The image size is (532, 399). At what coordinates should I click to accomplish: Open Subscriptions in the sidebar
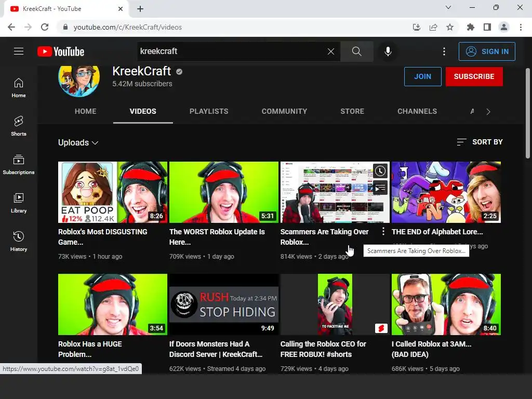point(19,164)
